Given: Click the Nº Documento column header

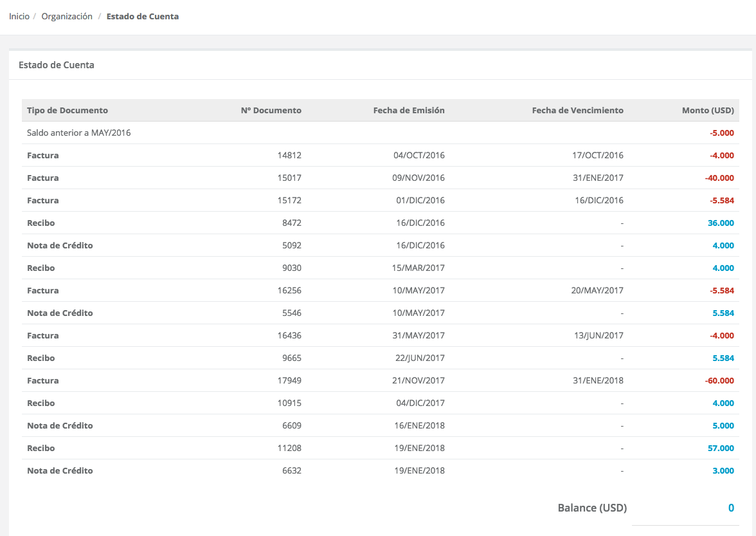Looking at the screenshot, I should coord(271,110).
